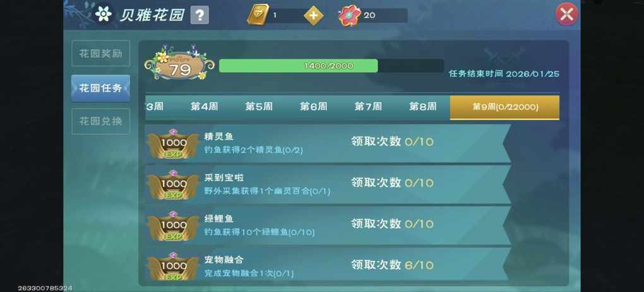Click the 1000 EXP badge for 绿鲤鱼
This screenshot has width=644, height=292.
click(x=173, y=226)
